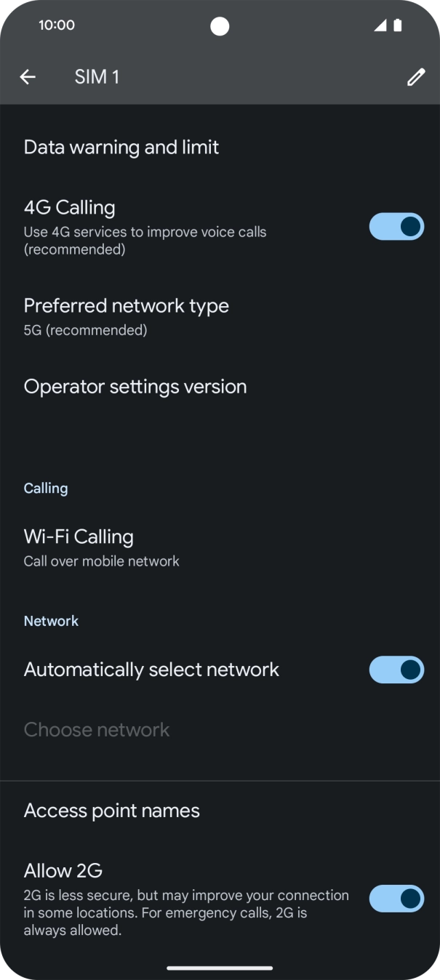Tap the 10:00 status bar clock
This screenshot has height=980, width=440.
pyautogui.click(x=57, y=25)
